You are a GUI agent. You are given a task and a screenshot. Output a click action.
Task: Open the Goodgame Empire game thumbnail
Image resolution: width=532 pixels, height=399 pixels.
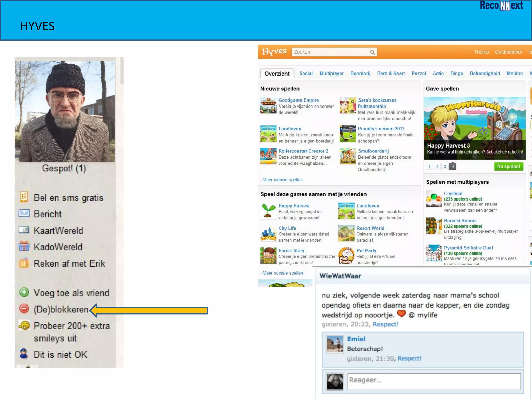(268, 105)
